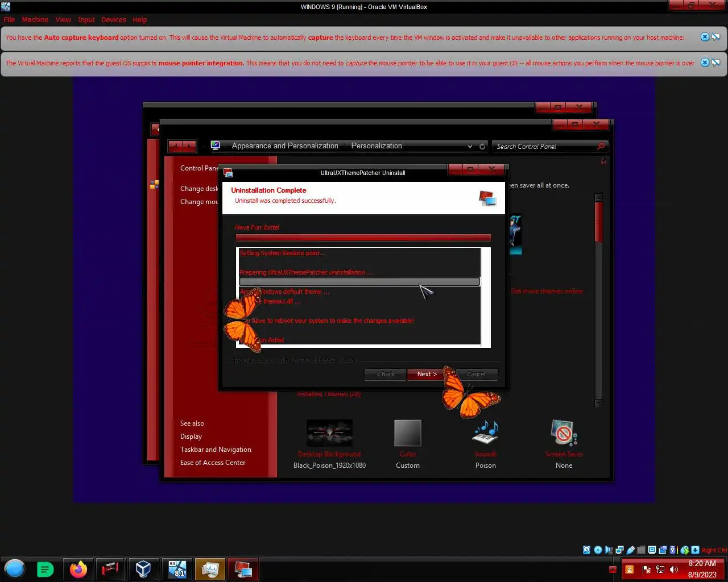Click the help icon in Personalization window
Screen dimensions: 728x582
click(x=603, y=161)
